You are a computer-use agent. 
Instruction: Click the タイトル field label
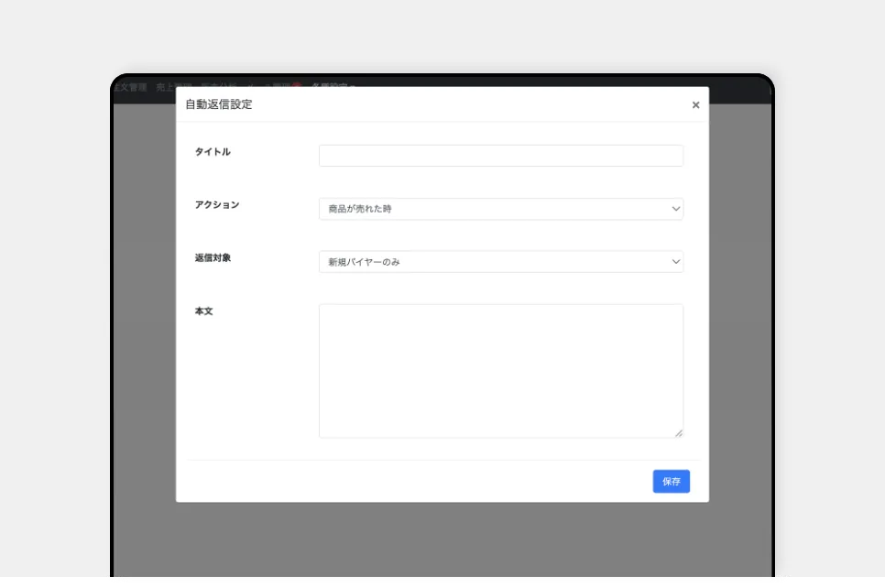(x=213, y=152)
